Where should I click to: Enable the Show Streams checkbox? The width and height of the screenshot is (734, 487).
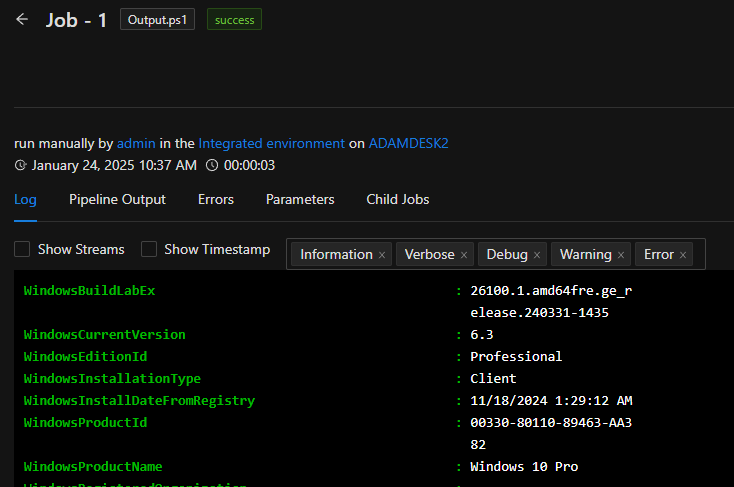(x=22, y=249)
